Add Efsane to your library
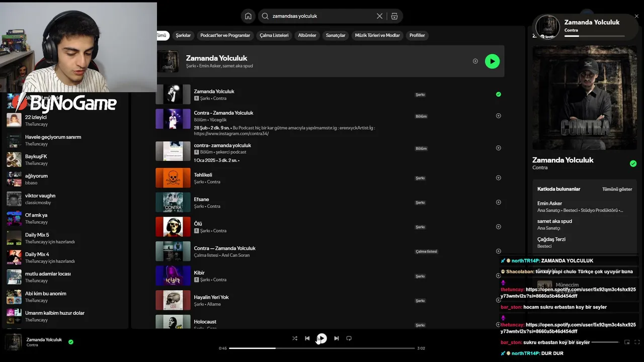 tap(499, 202)
